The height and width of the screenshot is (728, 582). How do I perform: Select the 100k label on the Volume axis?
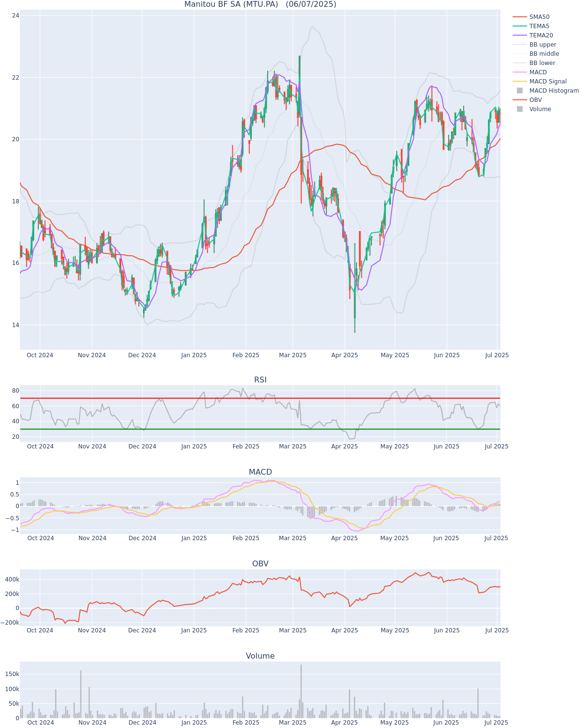click(x=12, y=689)
